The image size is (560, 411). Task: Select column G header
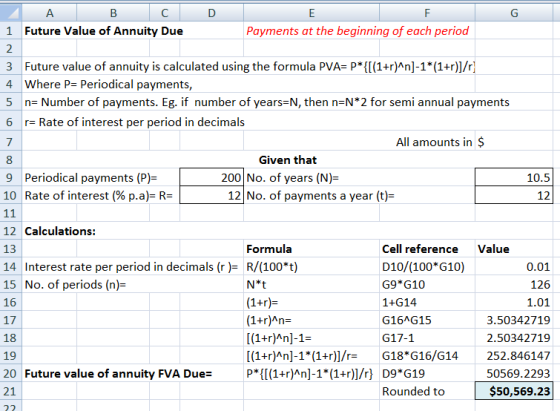[514, 13]
